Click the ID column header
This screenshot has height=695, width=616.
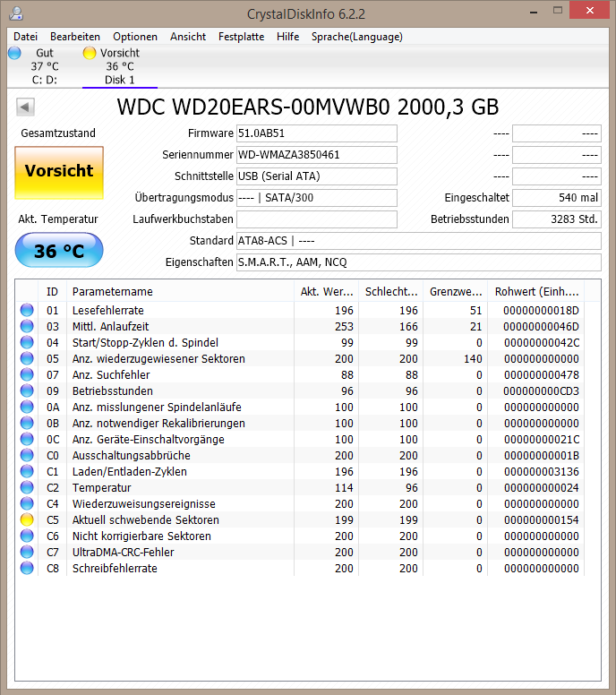click(x=52, y=292)
